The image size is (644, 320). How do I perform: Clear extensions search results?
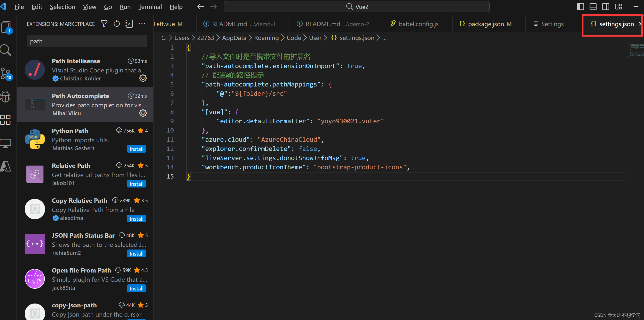129,24
